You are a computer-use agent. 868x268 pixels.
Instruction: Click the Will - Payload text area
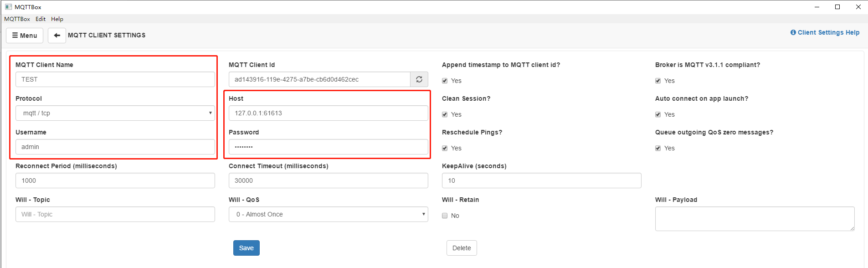[x=755, y=219]
